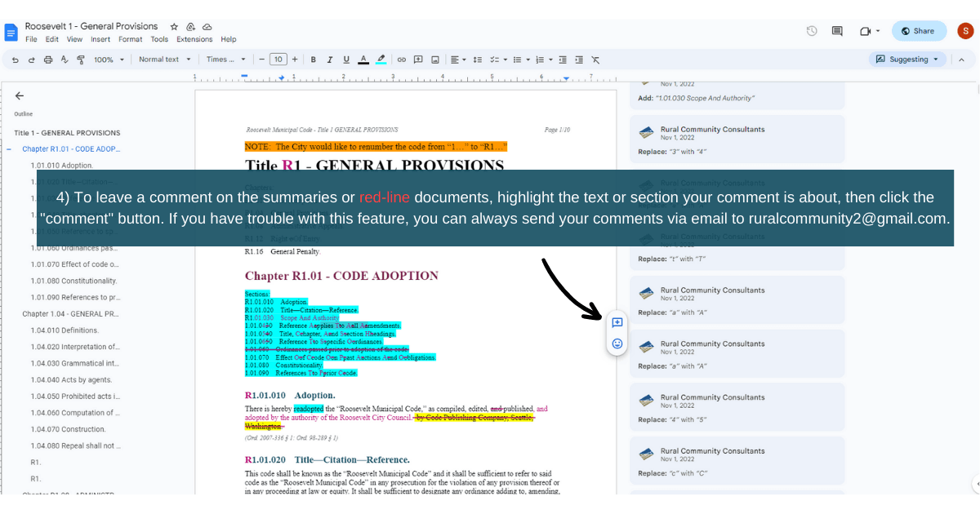The width and height of the screenshot is (980, 514).
Task: Click the spelling and grammar check icon
Action: (x=65, y=60)
